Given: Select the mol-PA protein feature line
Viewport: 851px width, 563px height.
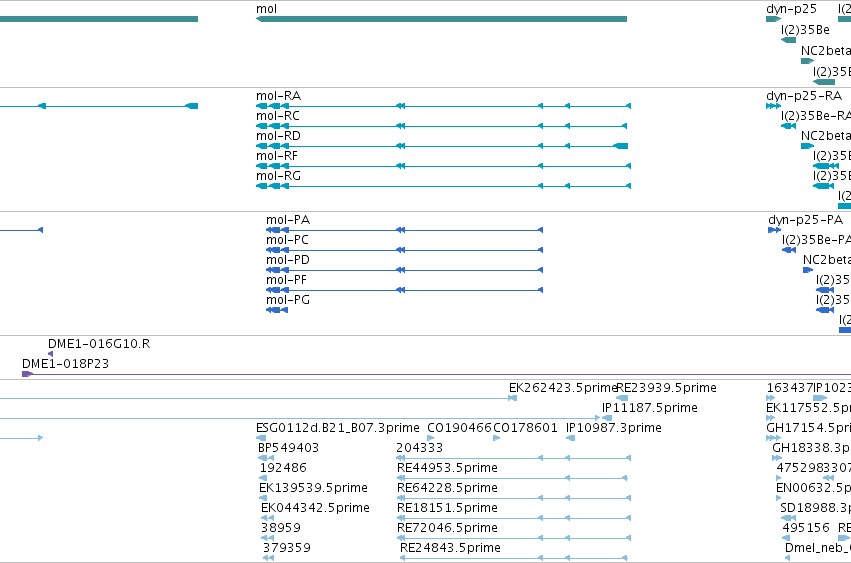Looking at the screenshot, I should 404,230.
